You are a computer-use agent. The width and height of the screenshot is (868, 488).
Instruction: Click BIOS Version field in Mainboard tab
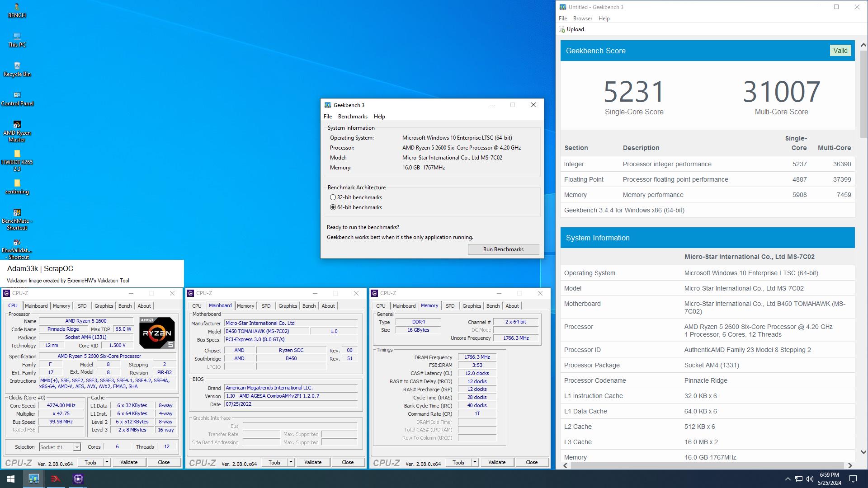pyautogui.click(x=291, y=396)
